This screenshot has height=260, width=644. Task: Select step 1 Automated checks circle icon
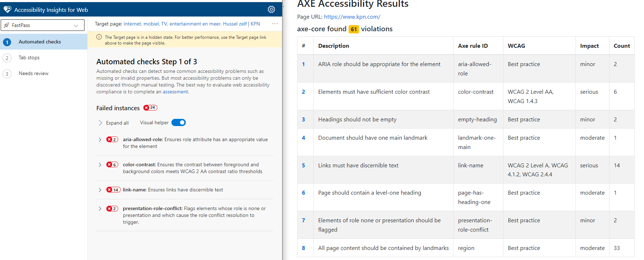click(7, 42)
